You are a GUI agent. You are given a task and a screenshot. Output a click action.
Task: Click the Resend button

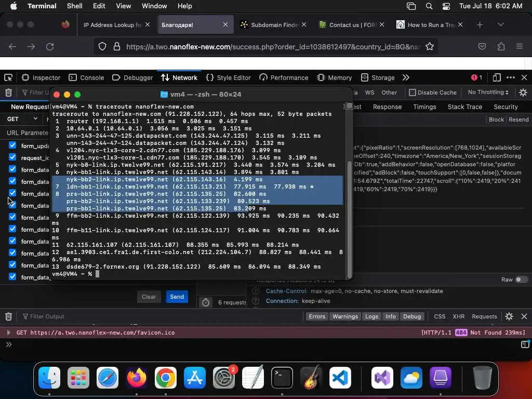(518, 119)
